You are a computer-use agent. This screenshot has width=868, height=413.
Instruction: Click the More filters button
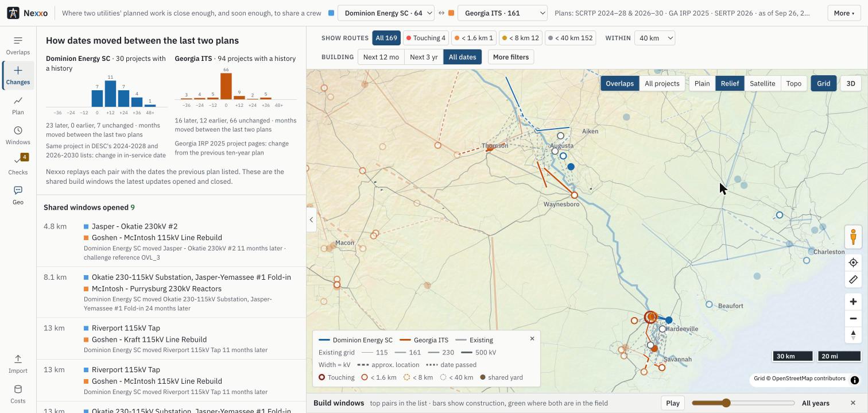click(x=511, y=57)
